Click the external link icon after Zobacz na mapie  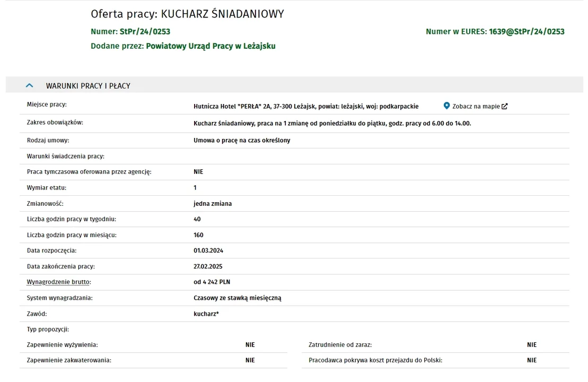[504, 106]
